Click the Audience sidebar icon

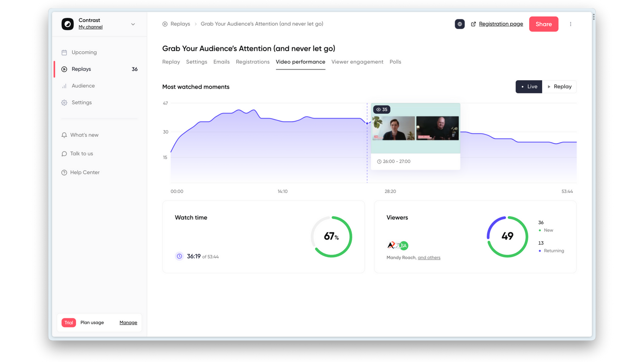[x=64, y=86]
